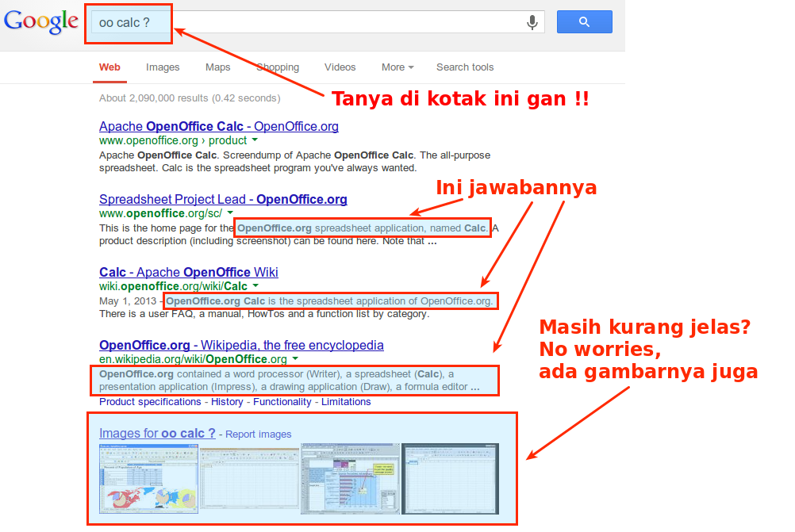Viewport: 795px width, 532px height.
Task: Open 'Calc - Apache OpenOffice Wiki' result
Action: click(188, 273)
